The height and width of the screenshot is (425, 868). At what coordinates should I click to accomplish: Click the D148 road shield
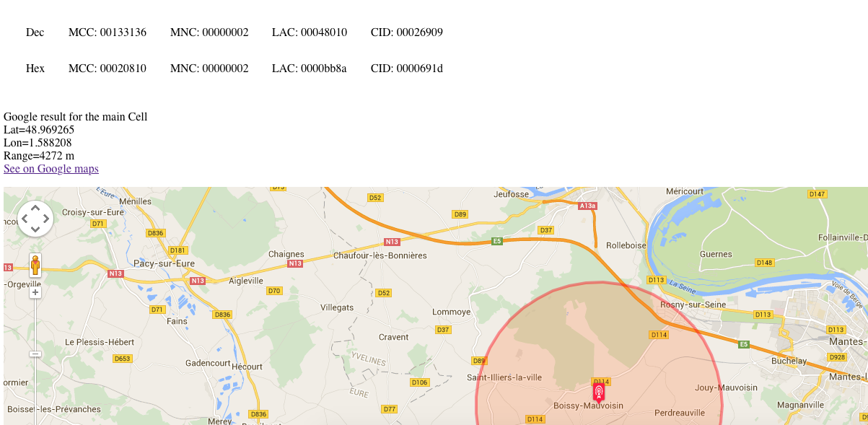click(765, 262)
